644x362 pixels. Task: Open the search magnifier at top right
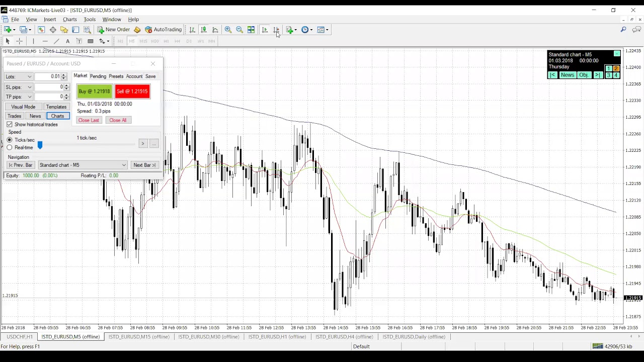[623, 30]
